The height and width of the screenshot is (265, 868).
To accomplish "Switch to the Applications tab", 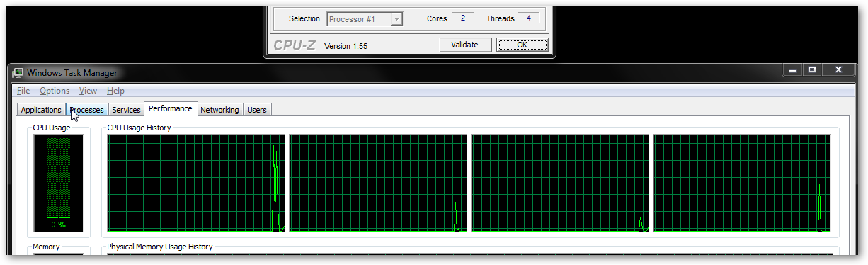I will click(41, 110).
